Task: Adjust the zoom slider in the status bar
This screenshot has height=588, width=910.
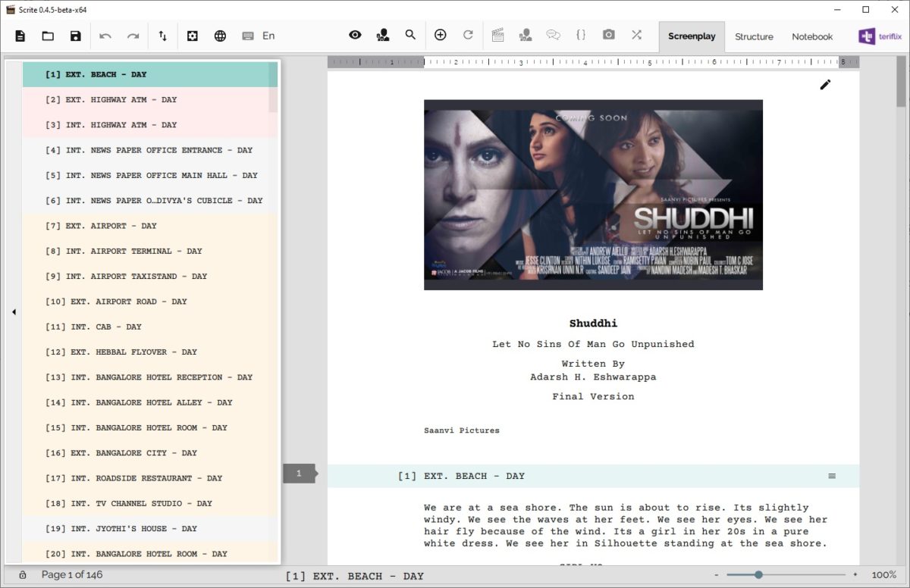Action: point(758,574)
